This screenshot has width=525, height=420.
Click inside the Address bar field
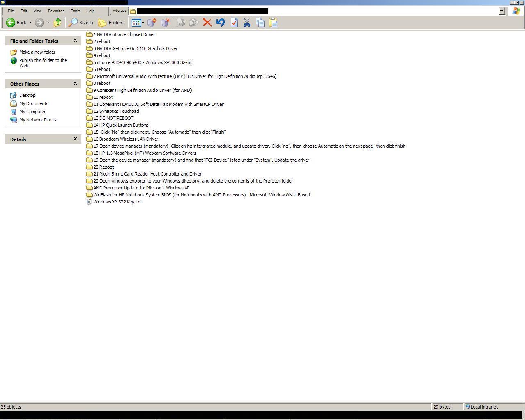click(x=313, y=11)
